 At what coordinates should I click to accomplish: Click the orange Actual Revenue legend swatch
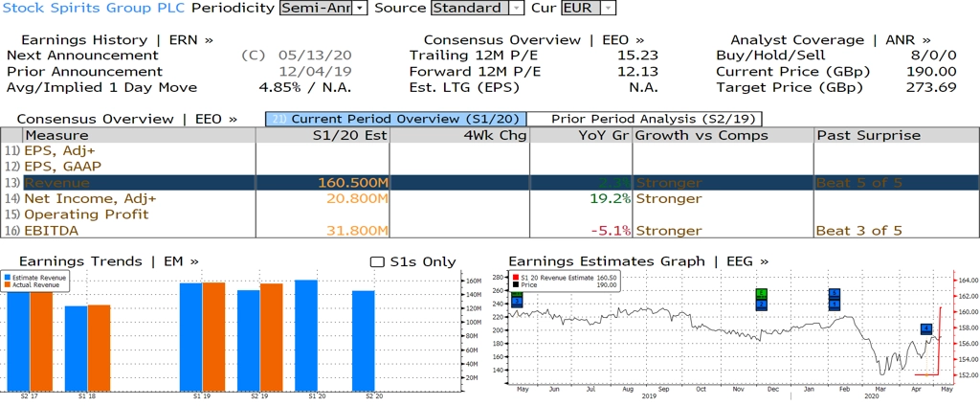[7, 284]
